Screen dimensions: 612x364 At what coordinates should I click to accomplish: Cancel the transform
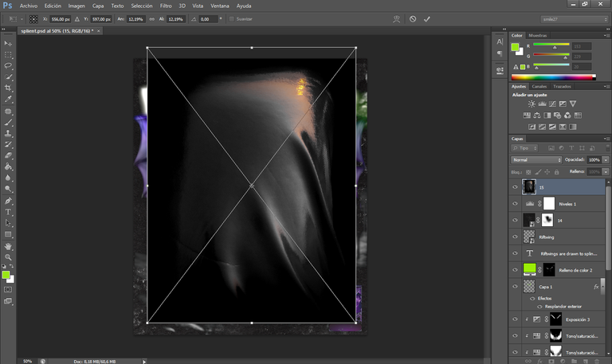413,19
